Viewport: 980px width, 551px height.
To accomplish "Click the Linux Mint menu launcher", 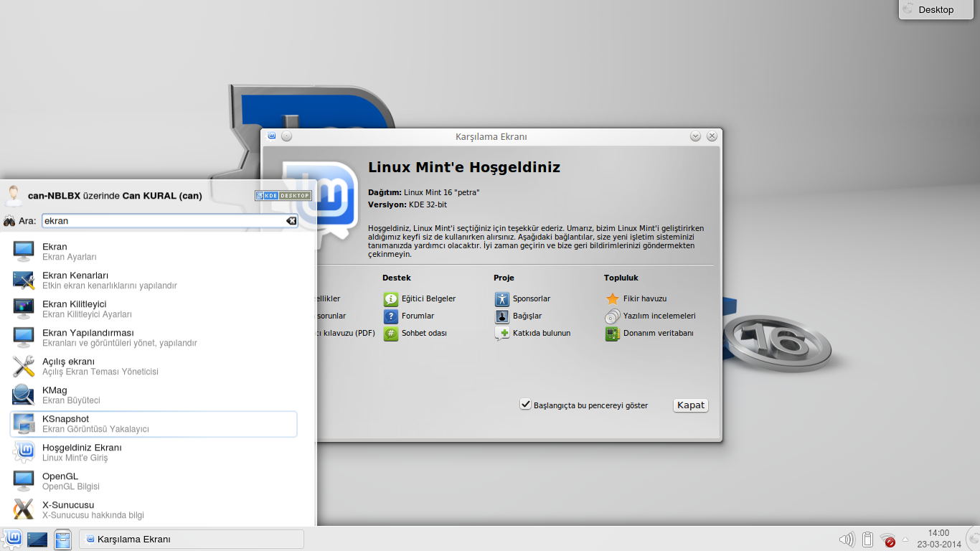I will point(13,539).
